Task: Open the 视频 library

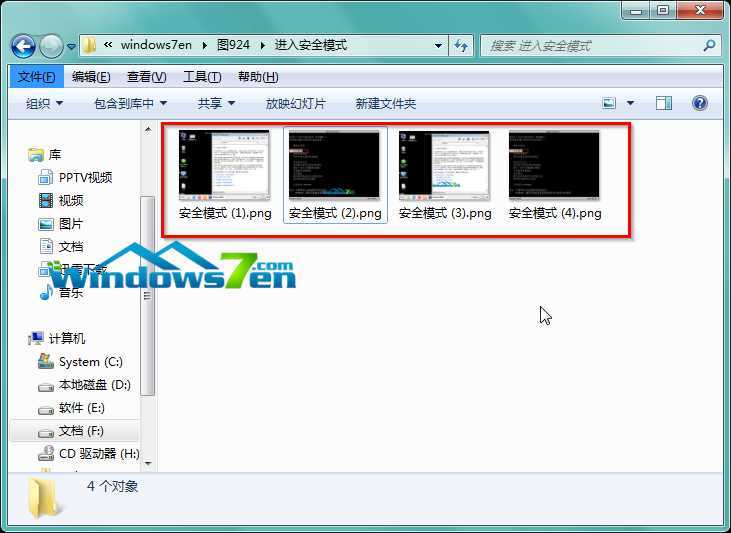Action: click(x=70, y=201)
